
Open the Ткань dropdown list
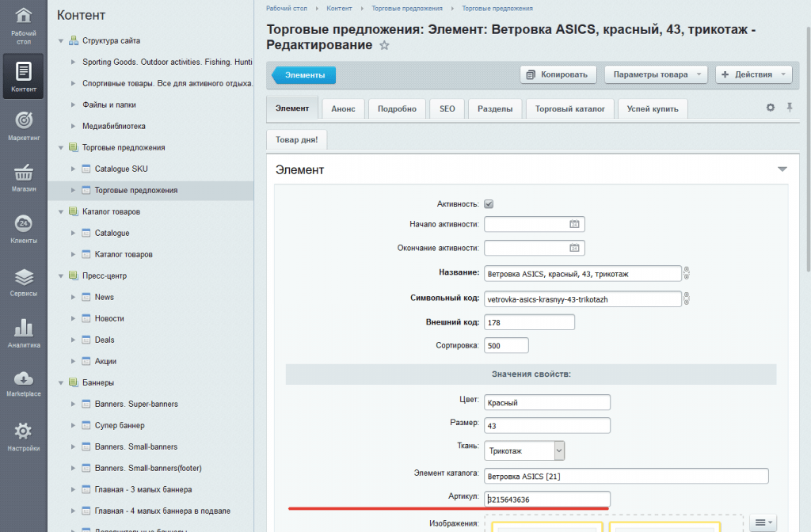click(524, 450)
